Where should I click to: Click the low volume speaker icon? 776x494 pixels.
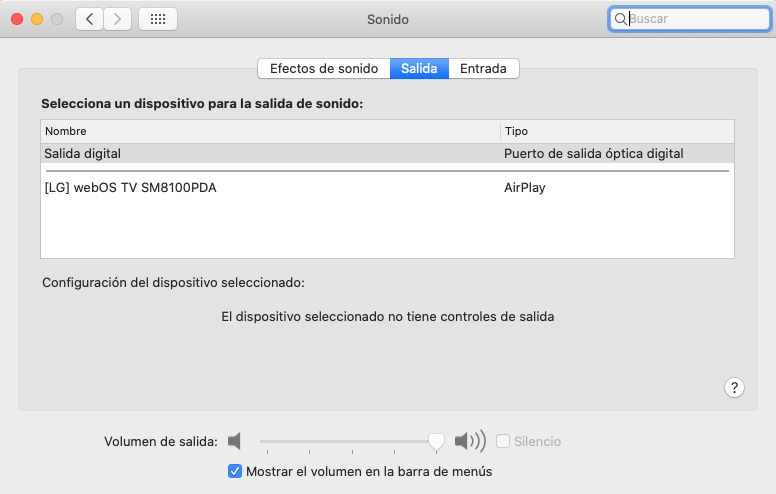[235, 441]
